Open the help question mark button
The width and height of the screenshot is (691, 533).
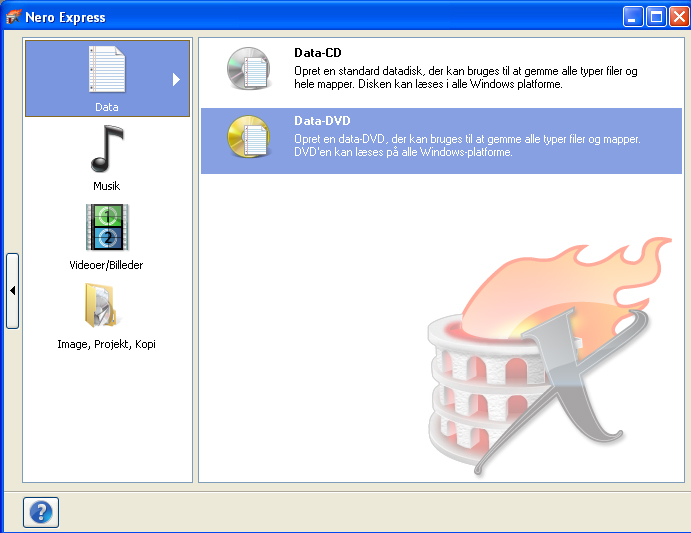[41, 512]
